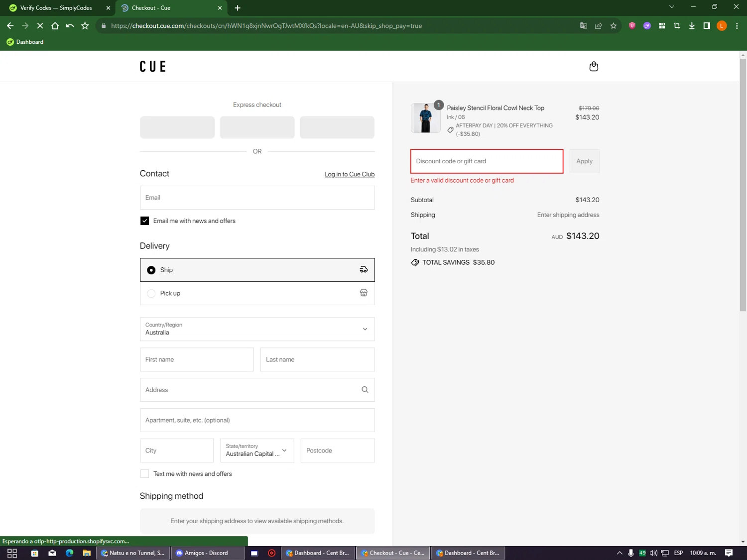Select the Checkout - Cue tab
The height and width of the screenshot is (560, 747).
click(x=172, y=8)
